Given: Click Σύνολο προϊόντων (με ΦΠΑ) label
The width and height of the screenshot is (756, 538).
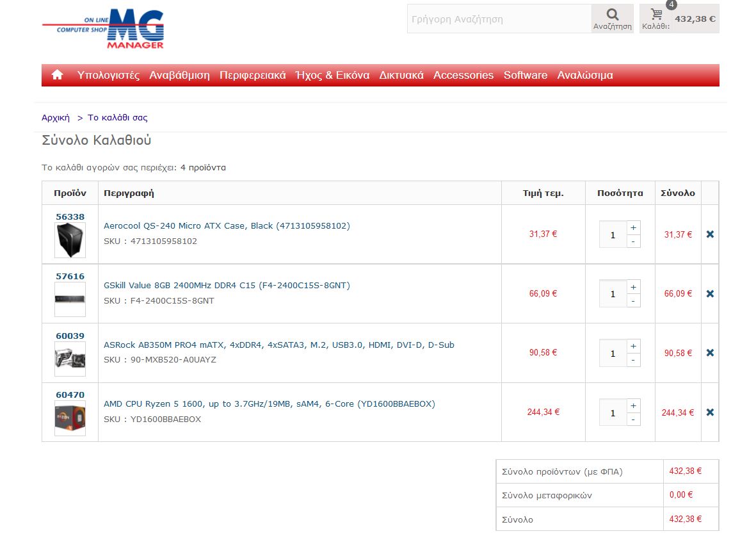Looking at the screenshot, I should coord(562,472).
